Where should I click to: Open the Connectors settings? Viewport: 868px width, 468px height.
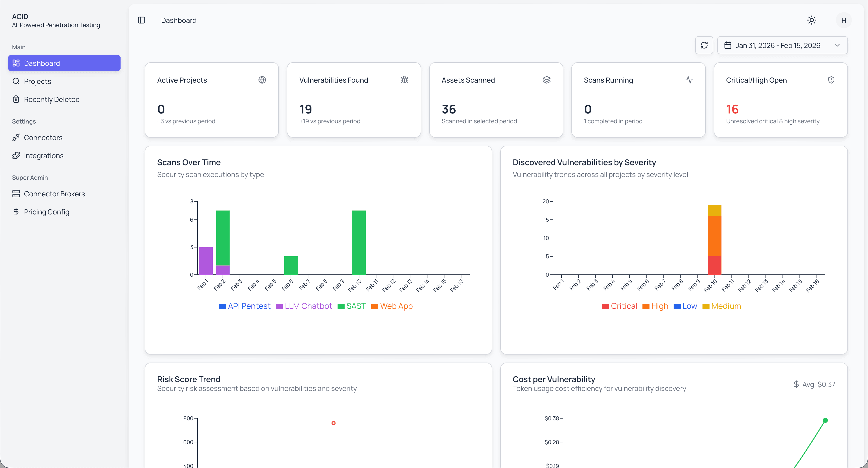64,138
